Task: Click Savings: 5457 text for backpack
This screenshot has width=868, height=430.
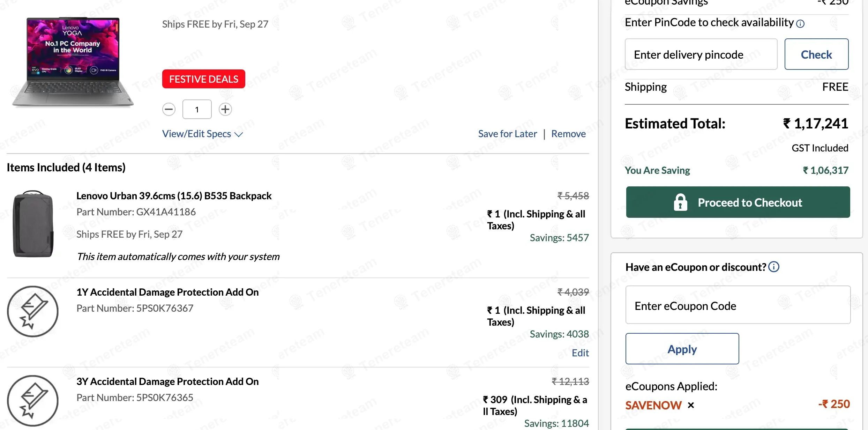Action: pos(559,238)
